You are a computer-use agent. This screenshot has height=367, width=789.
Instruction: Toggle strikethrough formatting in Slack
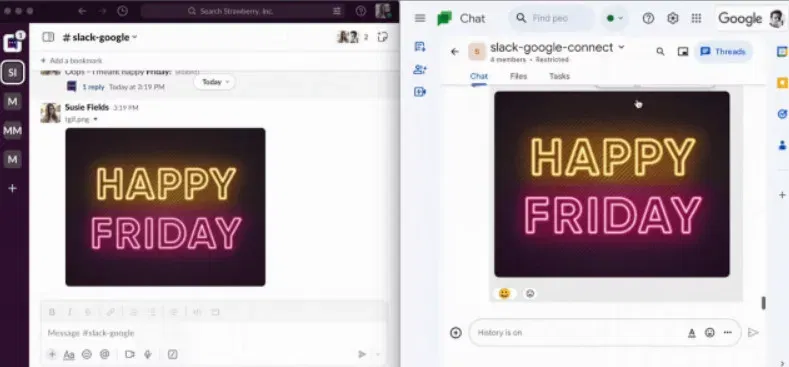coord(88,312)
